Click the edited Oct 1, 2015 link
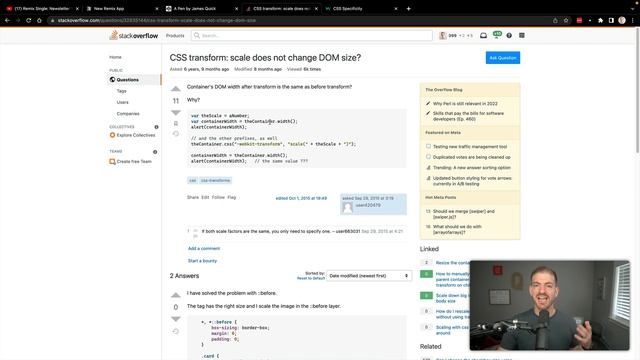Screen dimensions: 640x360 (301, 198)
